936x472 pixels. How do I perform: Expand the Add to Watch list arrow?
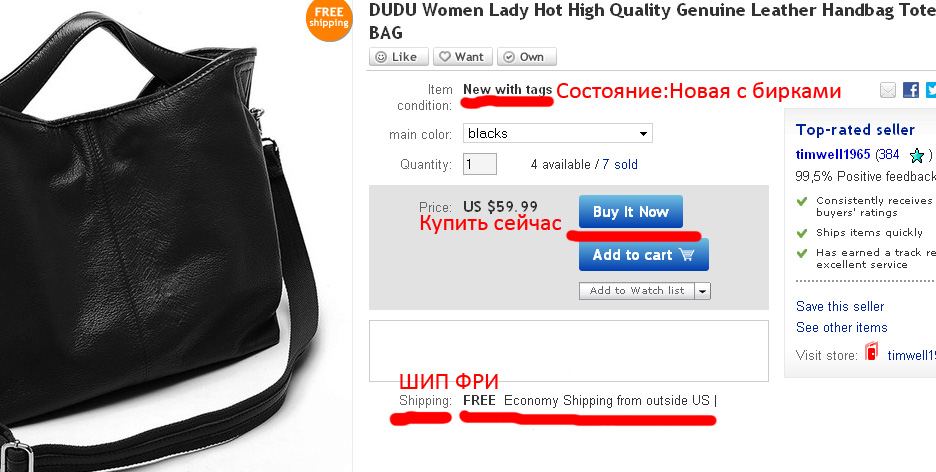tap(703, 291)
